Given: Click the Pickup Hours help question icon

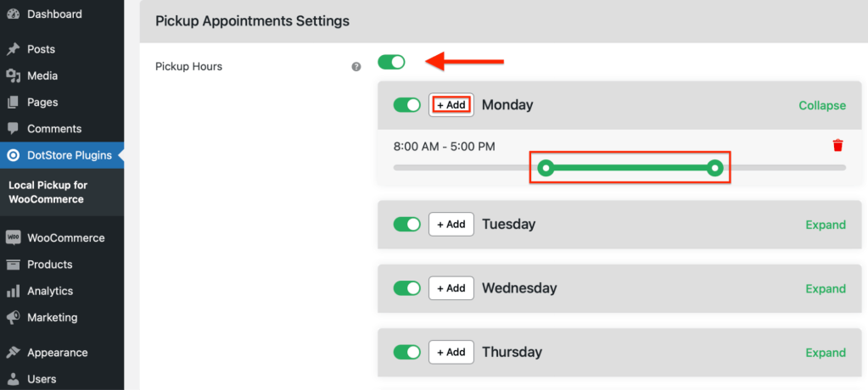Looking at the screenshot, I should tap(356, 66).
